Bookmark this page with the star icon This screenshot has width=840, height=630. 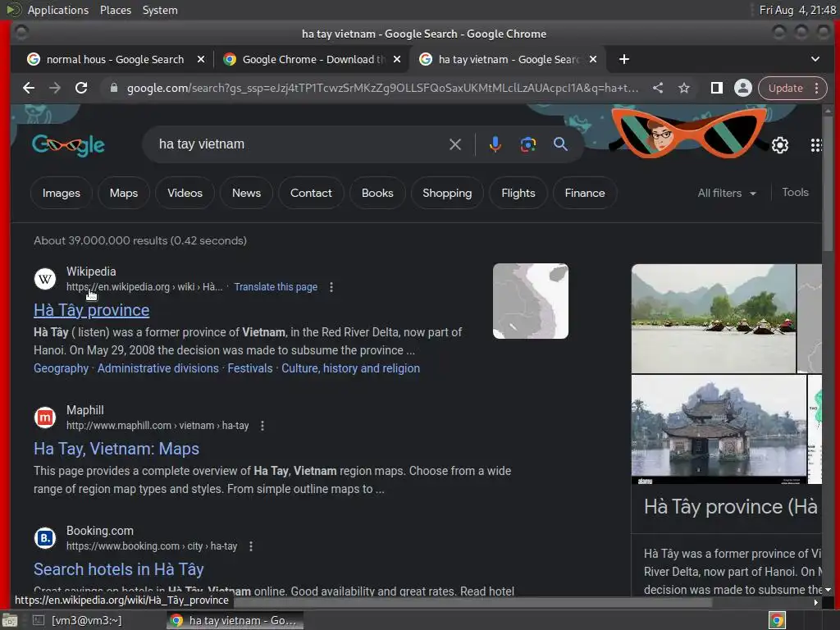coord(683,88)
